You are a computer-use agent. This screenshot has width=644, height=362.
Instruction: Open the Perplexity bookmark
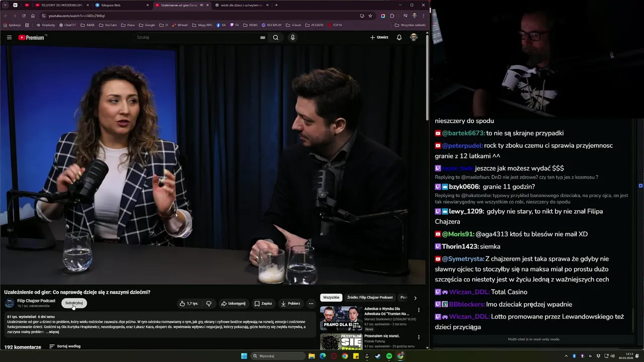[46, 25]
